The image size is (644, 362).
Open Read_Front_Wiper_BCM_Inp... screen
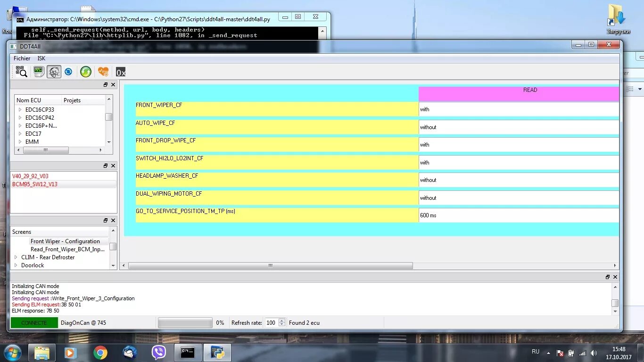click(x=67, y=249)
